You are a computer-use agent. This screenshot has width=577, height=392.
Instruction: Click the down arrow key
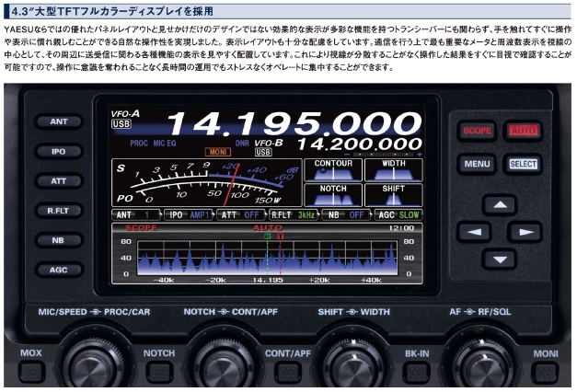coord(500,259)
